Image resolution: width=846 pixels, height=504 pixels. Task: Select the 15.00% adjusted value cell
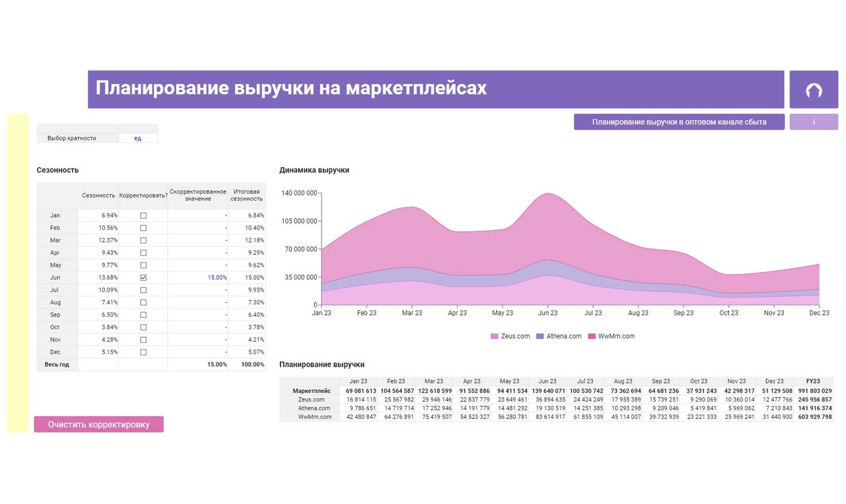point(217,277)
